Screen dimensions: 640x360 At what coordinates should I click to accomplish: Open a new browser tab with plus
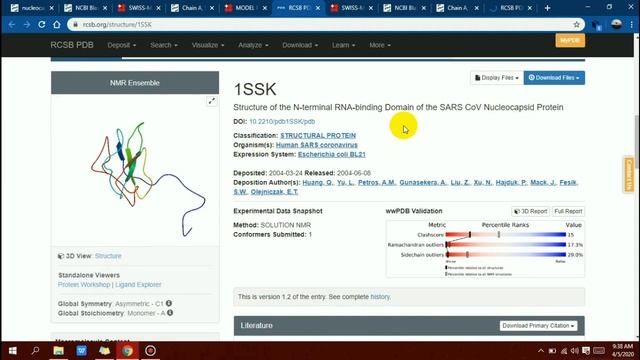click(x=547, y=8)
